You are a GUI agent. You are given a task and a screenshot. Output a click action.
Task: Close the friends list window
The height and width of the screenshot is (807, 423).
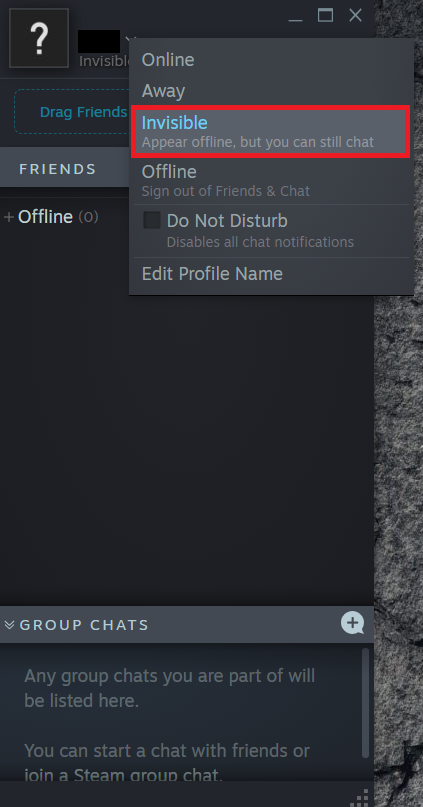click(x=356, y=15)
